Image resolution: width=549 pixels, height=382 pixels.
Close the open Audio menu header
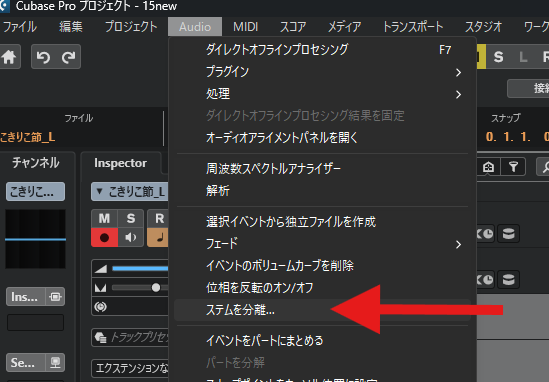coord(195,27)
